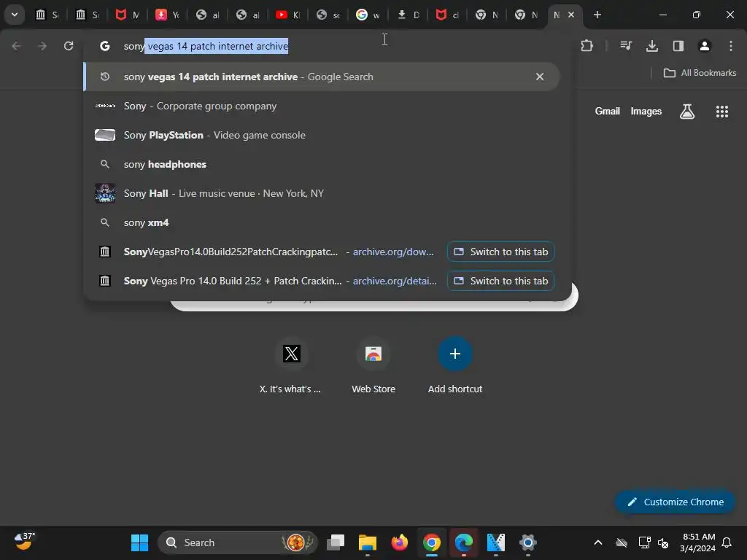Select sony vegas 14 patch search suggestion
This screenshot has width=747, height=560.
[x=322, y=77]
